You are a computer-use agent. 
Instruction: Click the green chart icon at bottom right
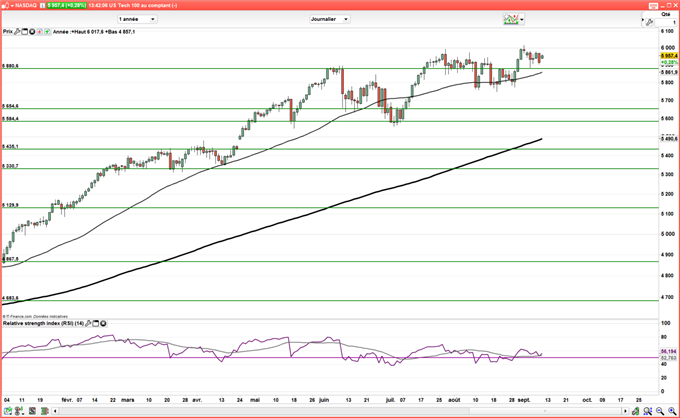coord(635,411)
